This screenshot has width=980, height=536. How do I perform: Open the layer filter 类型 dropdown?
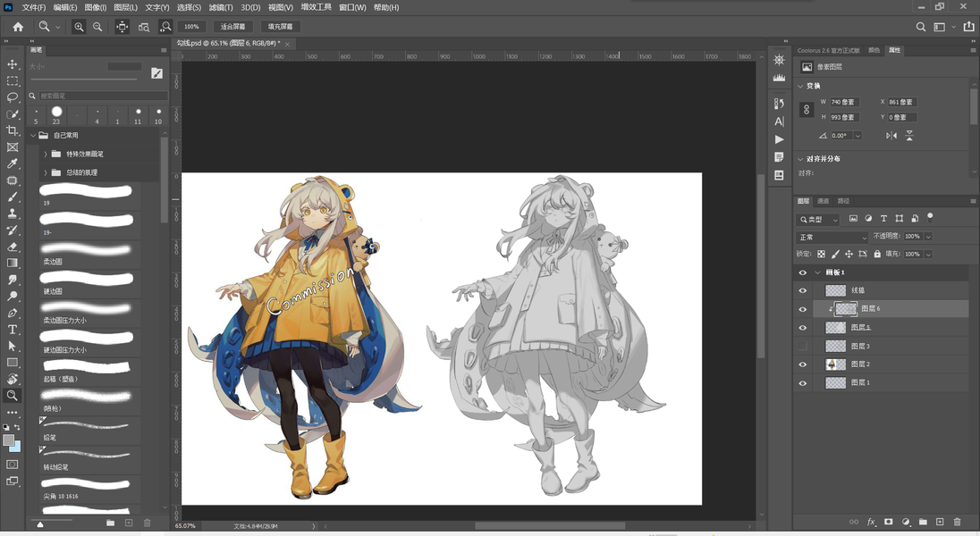tap(818, 219)
